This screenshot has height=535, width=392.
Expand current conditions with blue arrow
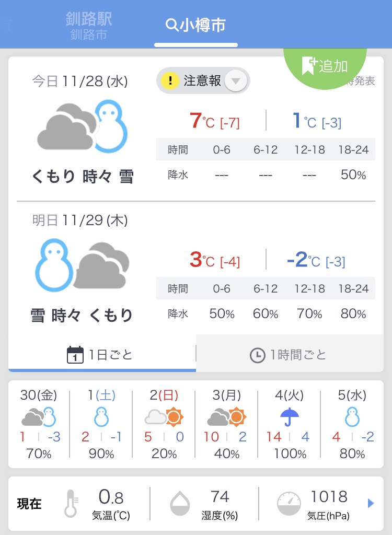tap(371, 503)
